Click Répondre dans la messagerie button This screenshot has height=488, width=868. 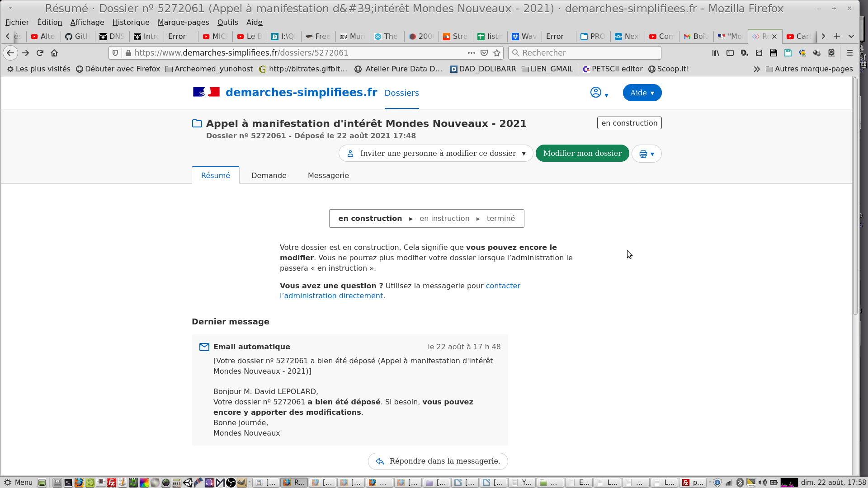[x=438, y=461]
